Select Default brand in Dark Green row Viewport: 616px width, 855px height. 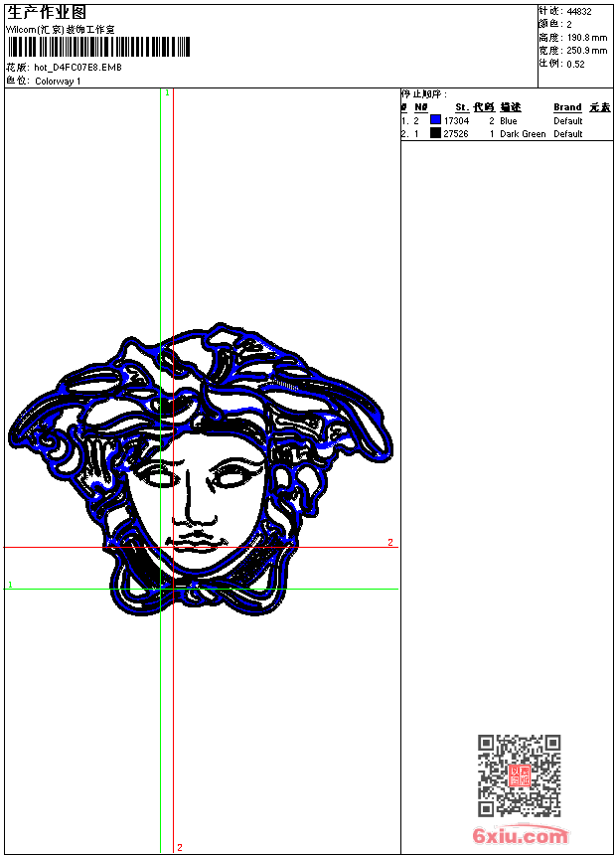point(568,134)
